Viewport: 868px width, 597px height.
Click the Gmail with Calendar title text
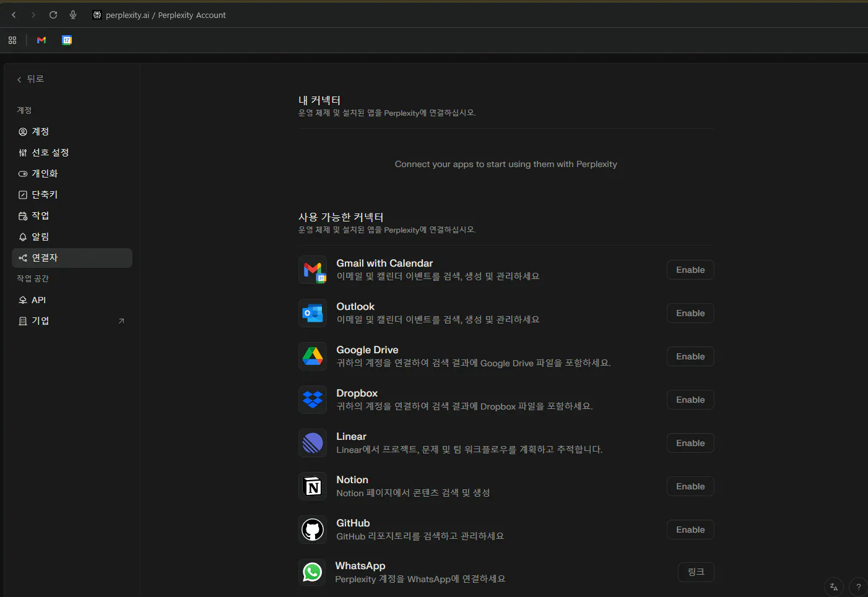coord(384,264)
